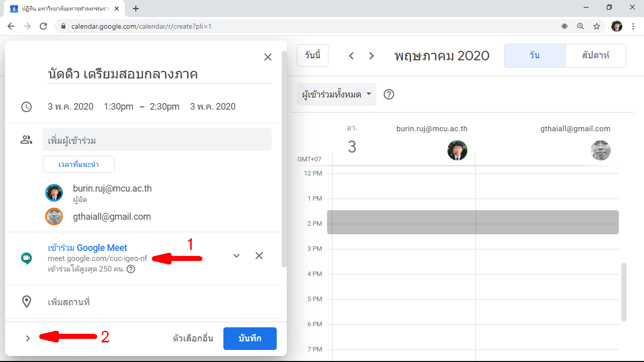
Task: Open ตัวเลือกอื่น more options
Action: tap(193, 338)
